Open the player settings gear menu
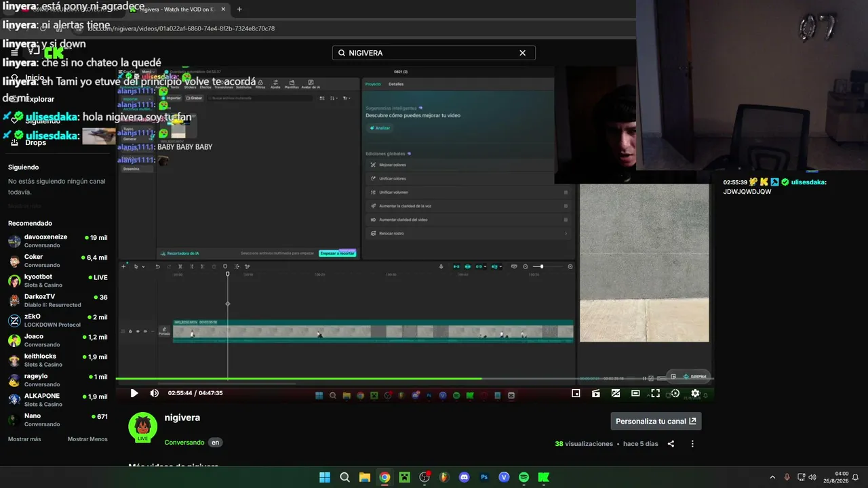Screen dimensions: 868x488 [x=695, y=393]
